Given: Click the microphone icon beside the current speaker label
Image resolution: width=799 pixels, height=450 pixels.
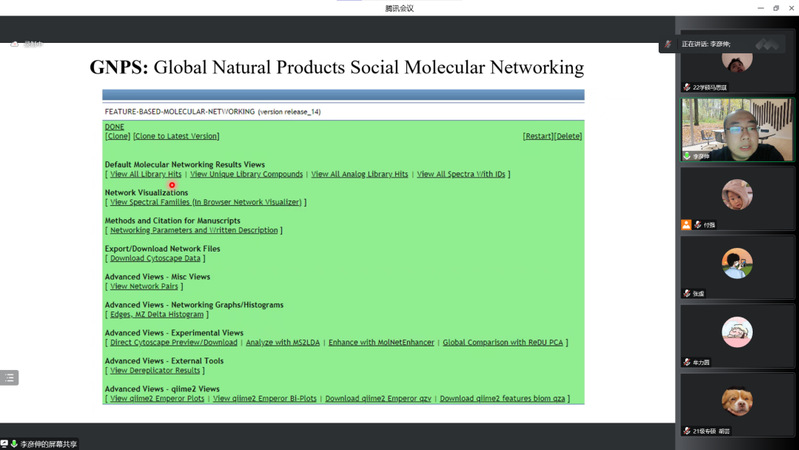Looking at the screenshot, I should click(x=667, y=44).
